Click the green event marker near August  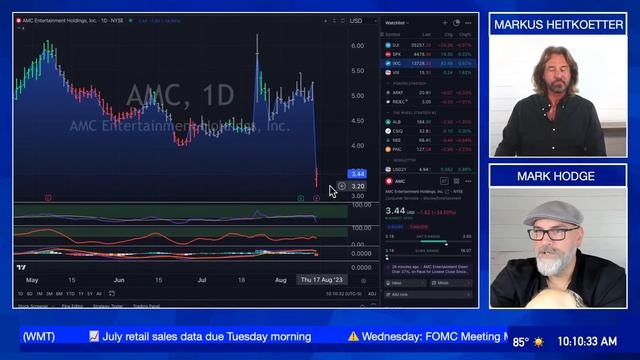point(301,198)
